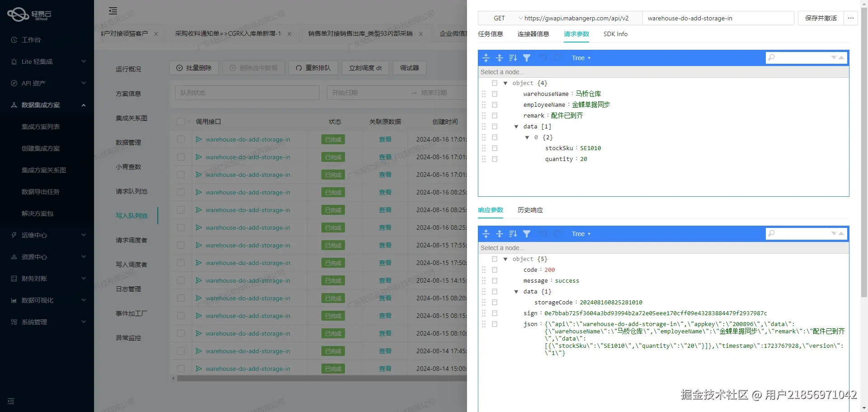Check the last visible queue row checkbox
This screenshot has width=868, height=412.
(x=181, y=369)
